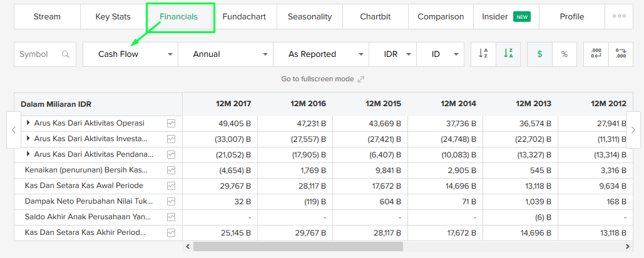644x258 pixels.
Task: Open chart for Saldo Akhir Anak Perusahaan row
Action: 171,217
